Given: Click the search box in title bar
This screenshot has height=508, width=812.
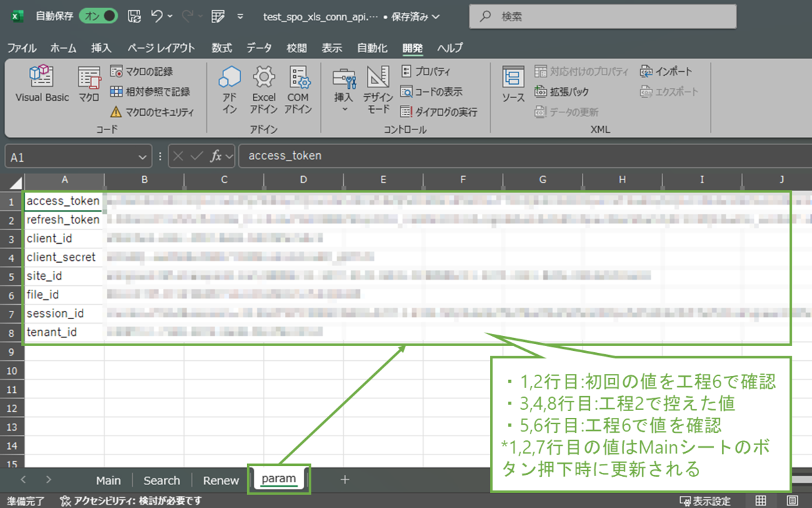Looking at the screenshot, I should pos(604,16).
